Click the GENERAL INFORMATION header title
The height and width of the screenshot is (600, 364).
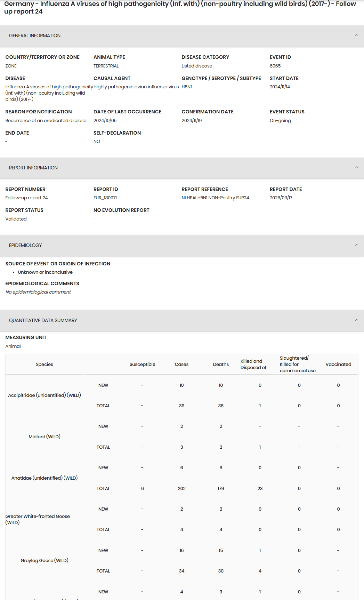(35, 35)
